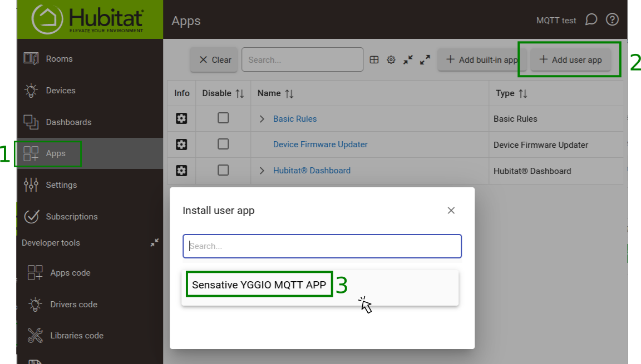This screenshot has height=364, width=641.
Task: Click the MQTT test hub name
Action: [x=556, y=21]
